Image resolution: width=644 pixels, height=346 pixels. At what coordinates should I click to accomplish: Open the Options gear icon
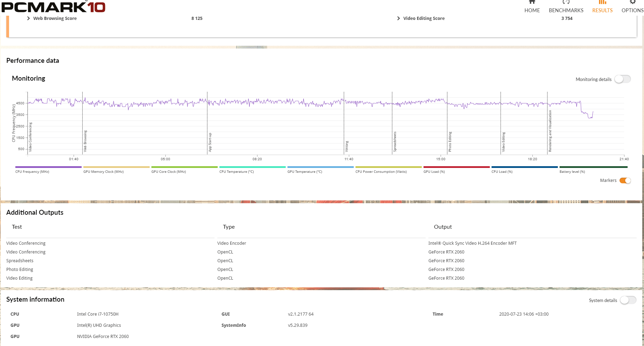coord(632,2)
